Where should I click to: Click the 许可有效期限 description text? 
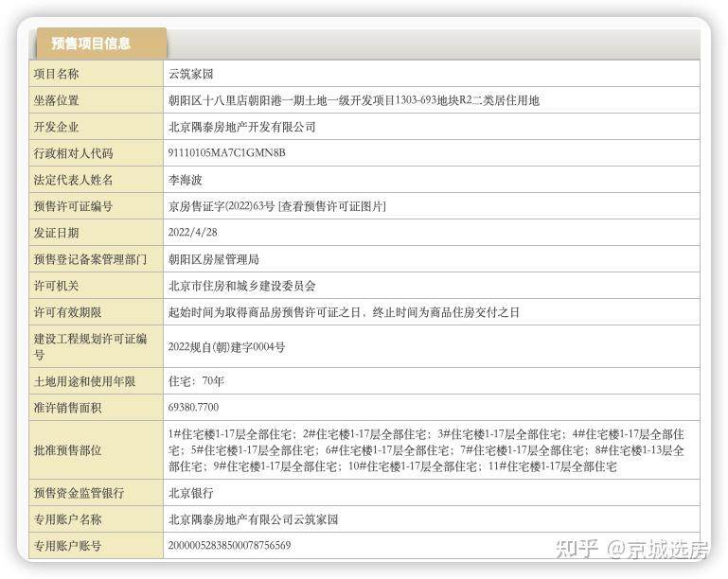344,312
